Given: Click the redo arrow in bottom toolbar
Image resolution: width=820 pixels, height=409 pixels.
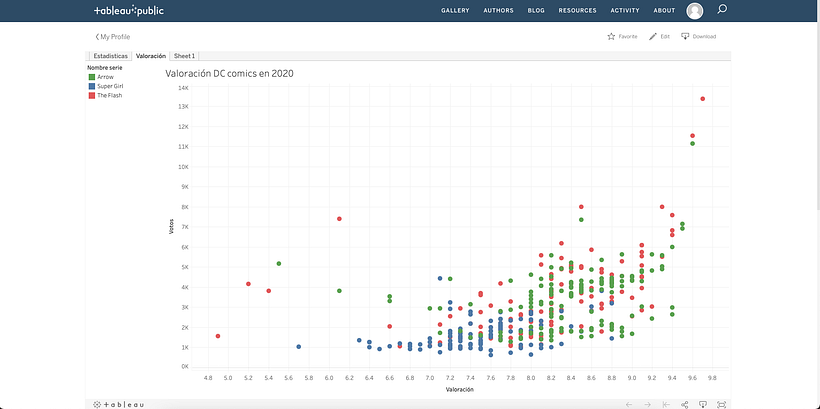Looking at the screenshot, I should coord(647,404).
